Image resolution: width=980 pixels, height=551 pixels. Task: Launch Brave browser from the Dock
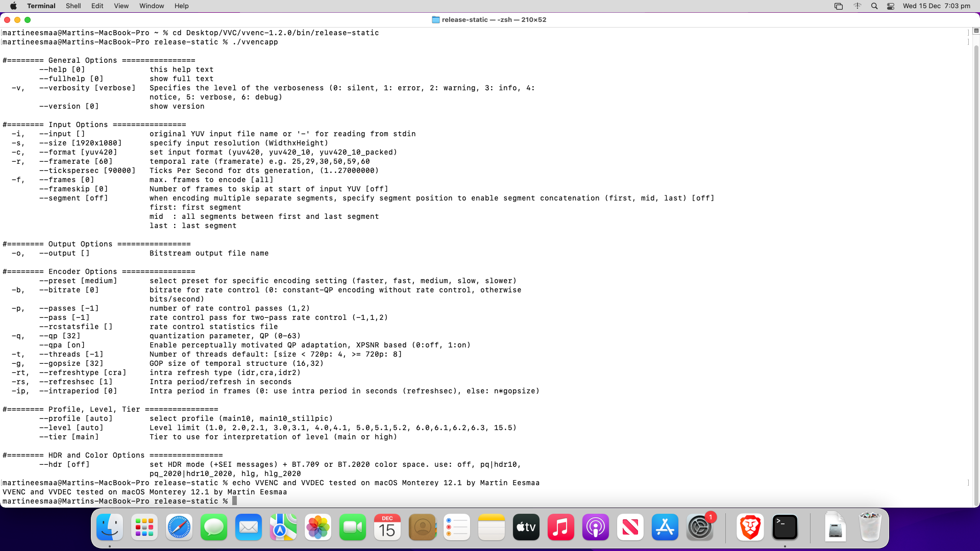[x=750, y=527]
